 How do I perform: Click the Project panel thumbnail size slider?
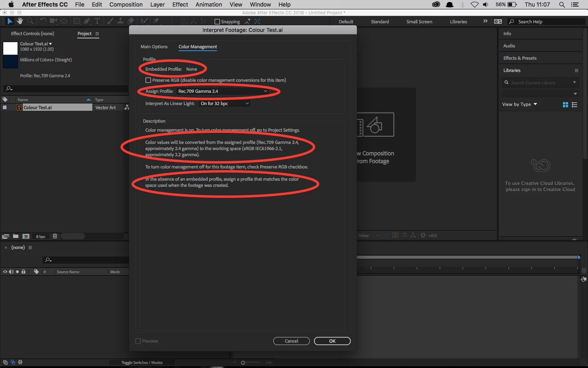(73, 236)
